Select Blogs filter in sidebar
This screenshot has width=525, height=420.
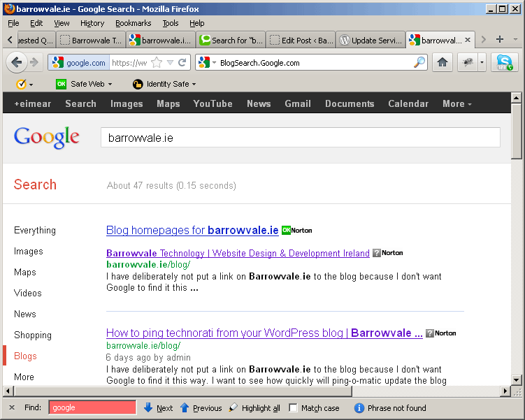click(25, 356)
